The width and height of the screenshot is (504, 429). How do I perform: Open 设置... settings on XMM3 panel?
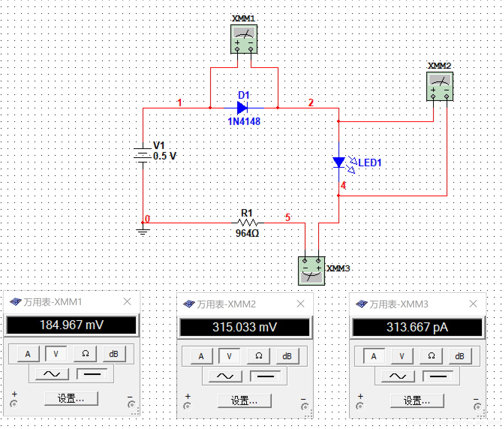(417, 401)
